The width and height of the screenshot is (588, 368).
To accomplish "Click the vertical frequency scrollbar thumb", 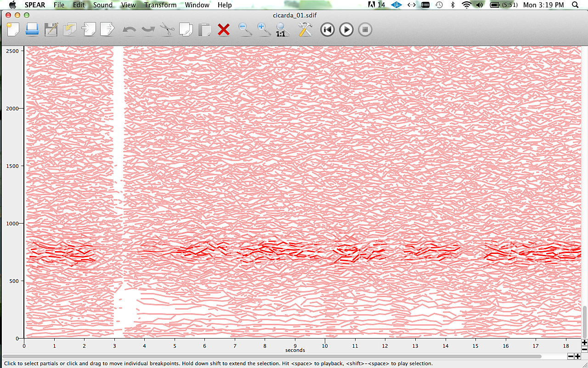I will 584,321.
